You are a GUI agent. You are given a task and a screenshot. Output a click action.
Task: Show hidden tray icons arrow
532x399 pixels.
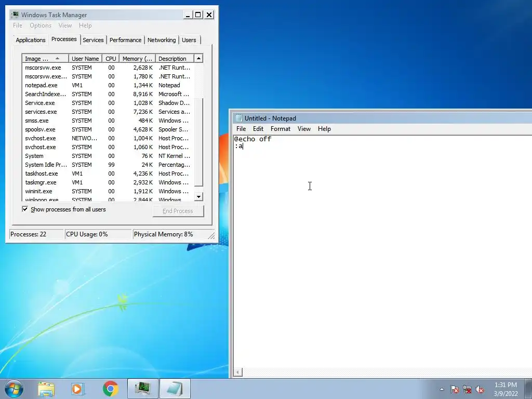point(442,389)
